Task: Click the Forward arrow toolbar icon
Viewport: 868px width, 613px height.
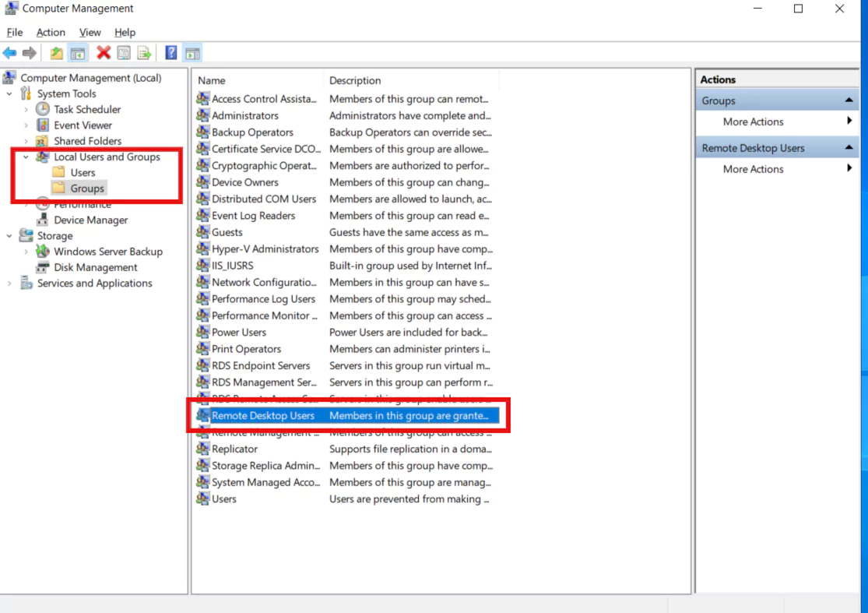Action: click(30, 53)
